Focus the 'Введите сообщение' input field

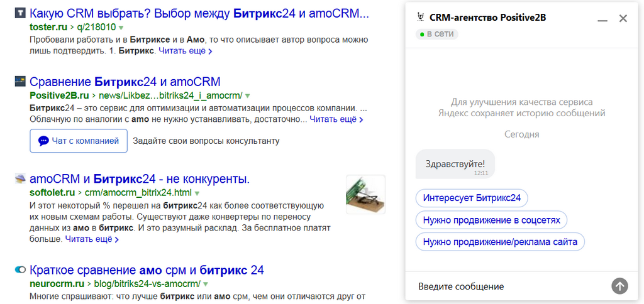509,286
